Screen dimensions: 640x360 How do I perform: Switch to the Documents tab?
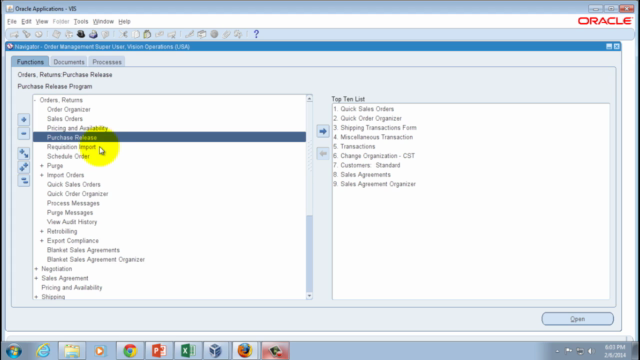69,62
